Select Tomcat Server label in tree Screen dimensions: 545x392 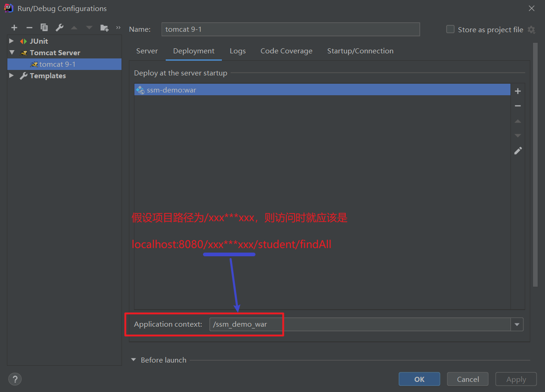(55, 53)
